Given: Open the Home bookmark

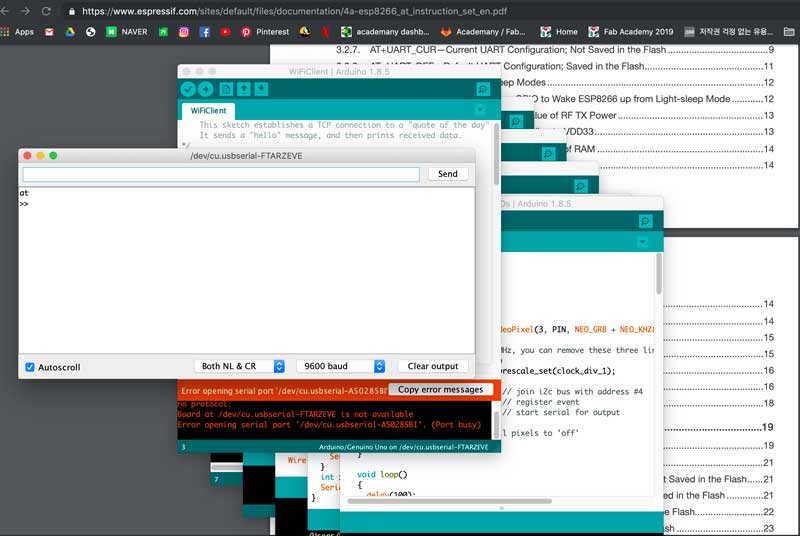Looking at the screenshot, I should 559,32.
